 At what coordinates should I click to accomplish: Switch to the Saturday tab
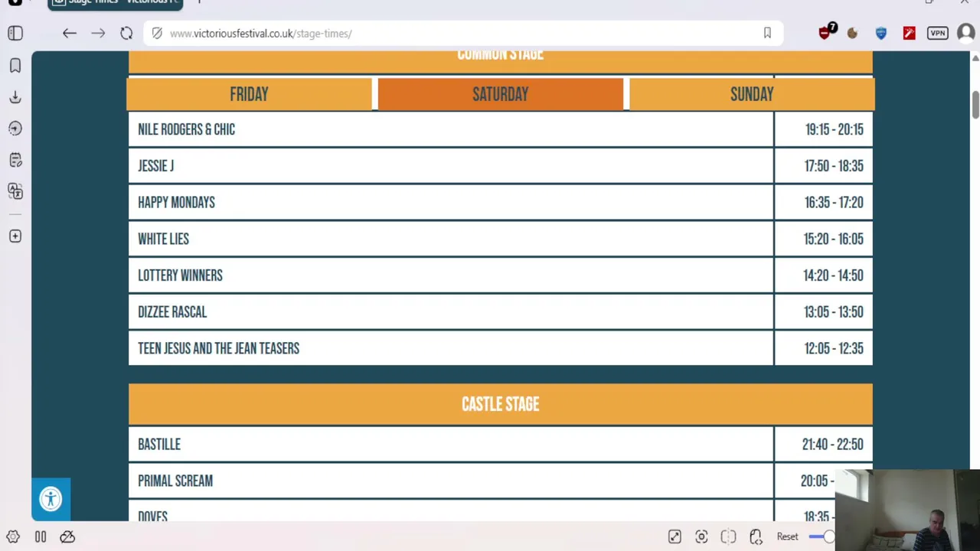click(501, 94)
